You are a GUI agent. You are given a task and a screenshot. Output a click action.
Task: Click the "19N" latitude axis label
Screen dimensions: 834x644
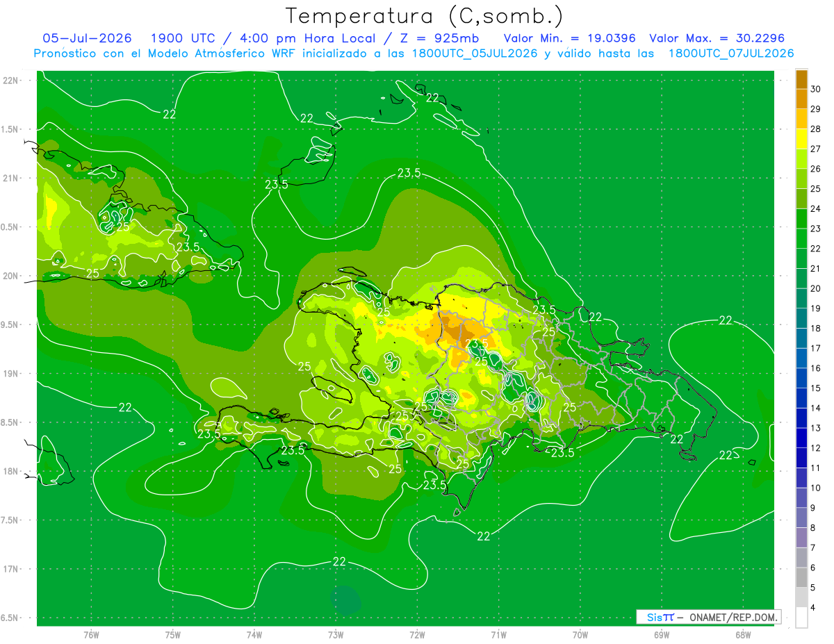tap(10, 374)
